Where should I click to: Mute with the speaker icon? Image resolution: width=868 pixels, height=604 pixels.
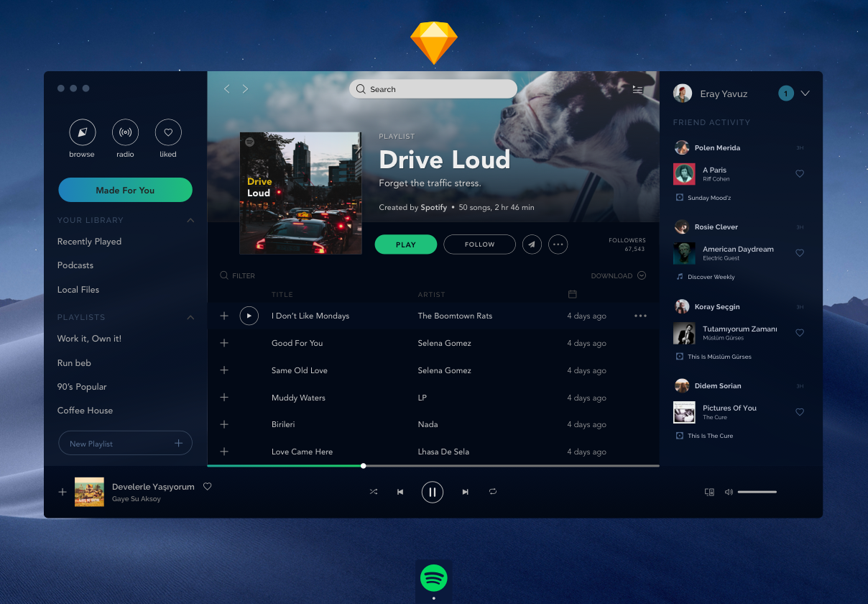click(729, 492)
